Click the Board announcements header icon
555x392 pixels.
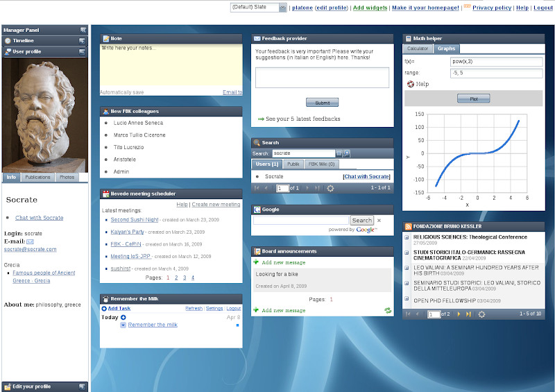point(257,251)
